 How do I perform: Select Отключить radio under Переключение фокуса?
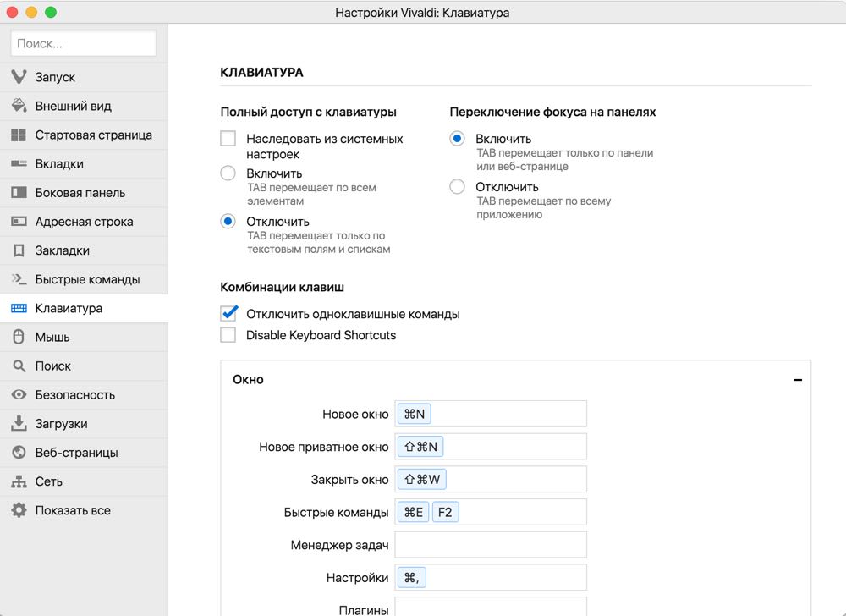tap(457, 187)
